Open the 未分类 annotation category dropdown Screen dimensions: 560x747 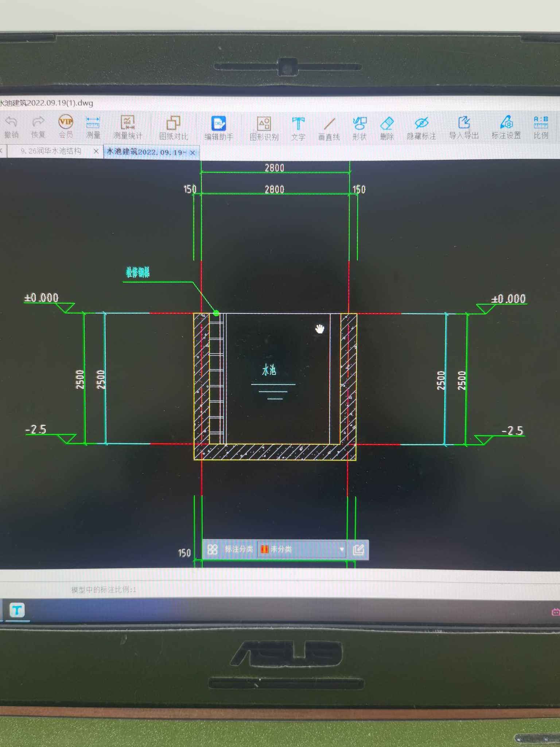tap(302, 549)
